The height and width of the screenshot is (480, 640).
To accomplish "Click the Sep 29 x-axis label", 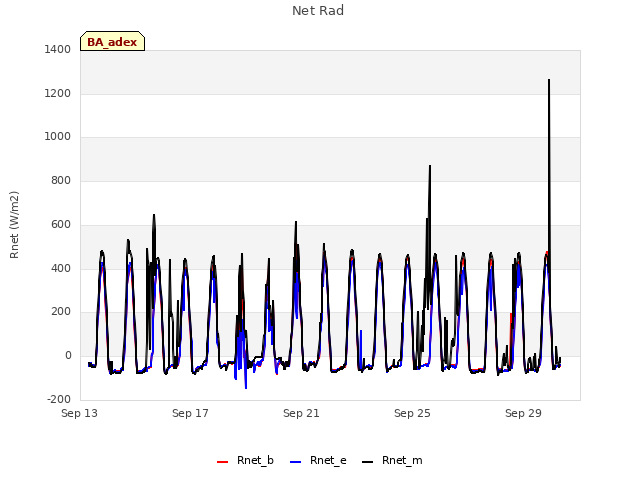I will pos(523,413).
